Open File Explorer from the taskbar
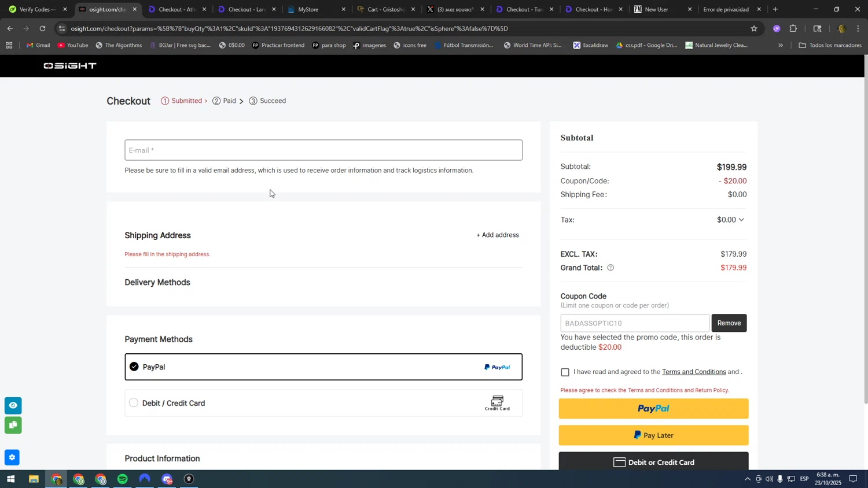 pos(34,479)
